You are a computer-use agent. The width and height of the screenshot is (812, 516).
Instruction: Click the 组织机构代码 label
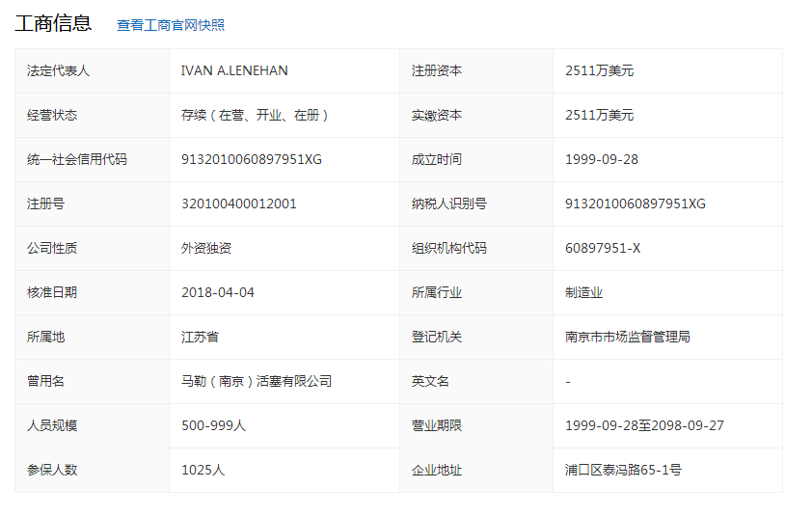[449, 248]
